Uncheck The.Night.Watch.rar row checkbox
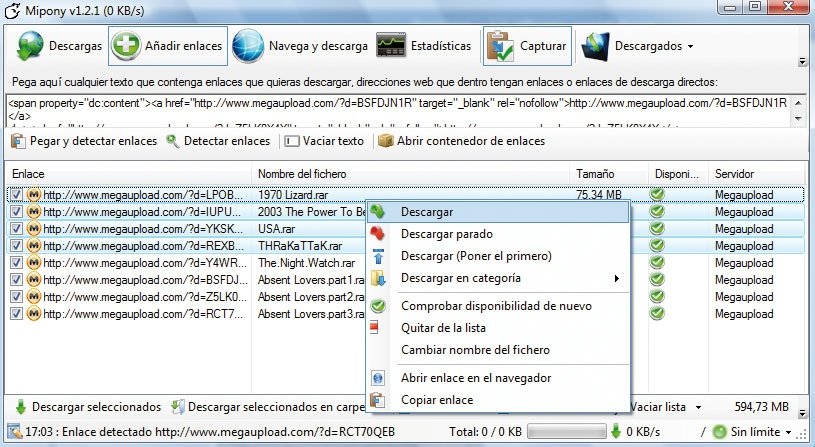Screen dimensions: 815x447 pyautogui.click(x=17, y=262)
